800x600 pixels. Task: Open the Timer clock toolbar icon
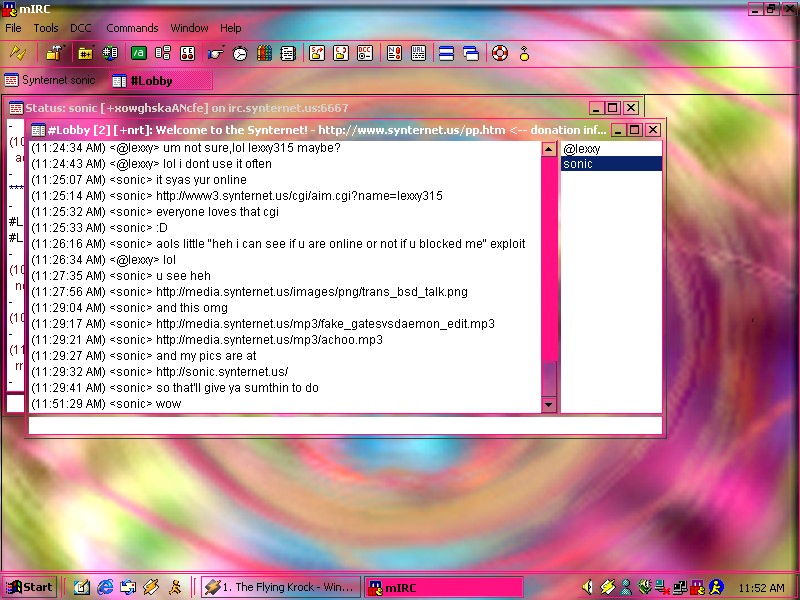pyautogui.click(x=240, y=53)
